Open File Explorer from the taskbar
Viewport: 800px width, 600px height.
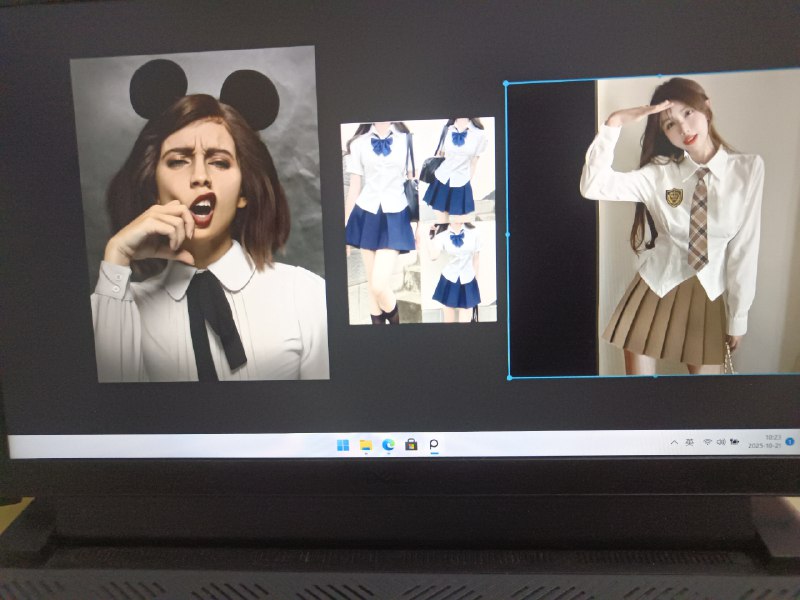[366, 445]
